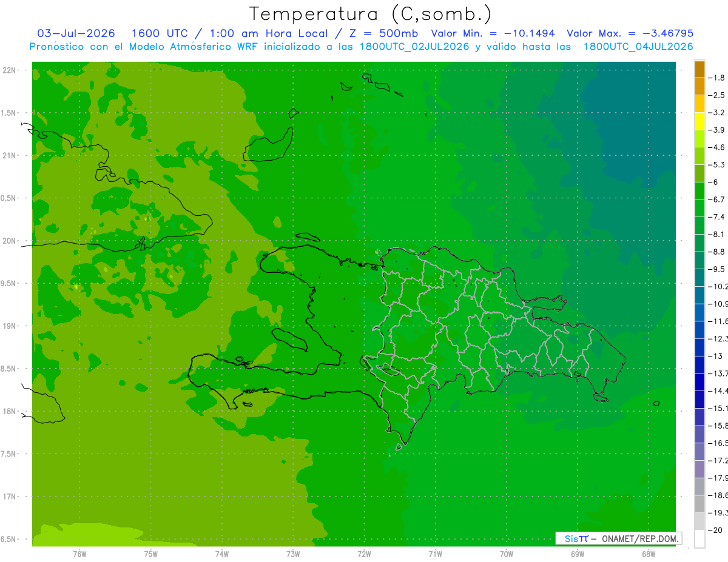Click the dark orange swatch above -1.8

tap(699, 69)
